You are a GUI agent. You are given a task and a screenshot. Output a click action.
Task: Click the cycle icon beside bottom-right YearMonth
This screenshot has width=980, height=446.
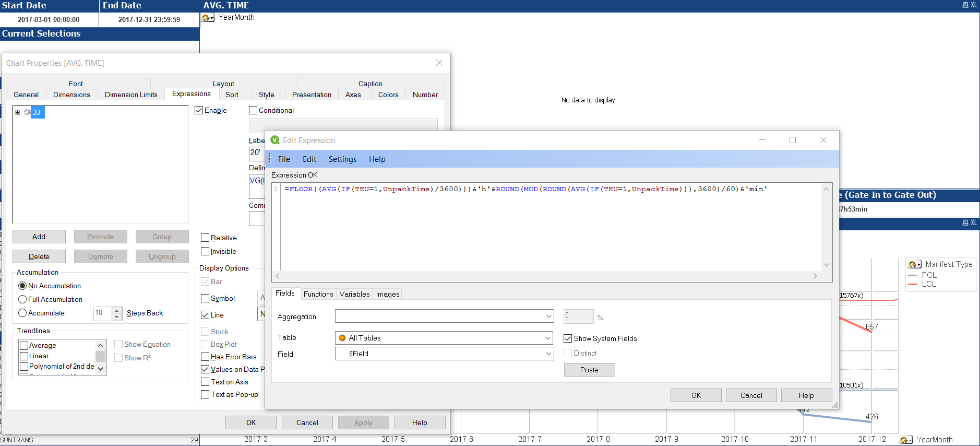pos(906,440)
